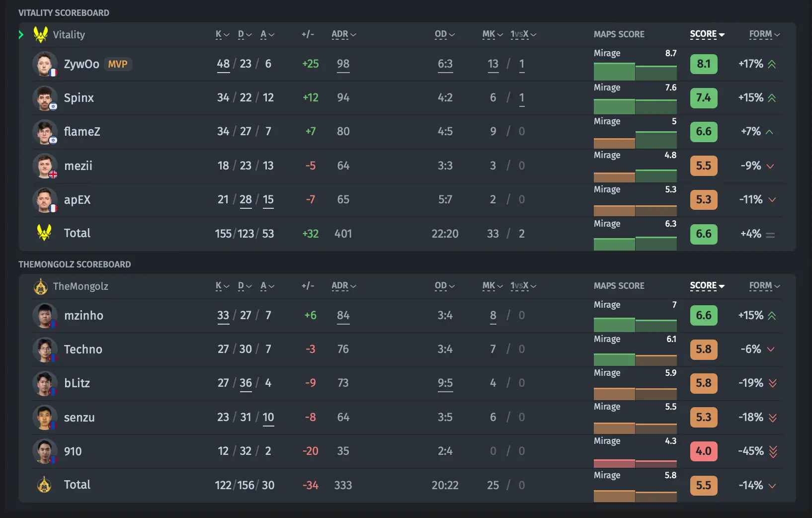
Task: Open bLitz's player avatar
Action: (45, 383)
